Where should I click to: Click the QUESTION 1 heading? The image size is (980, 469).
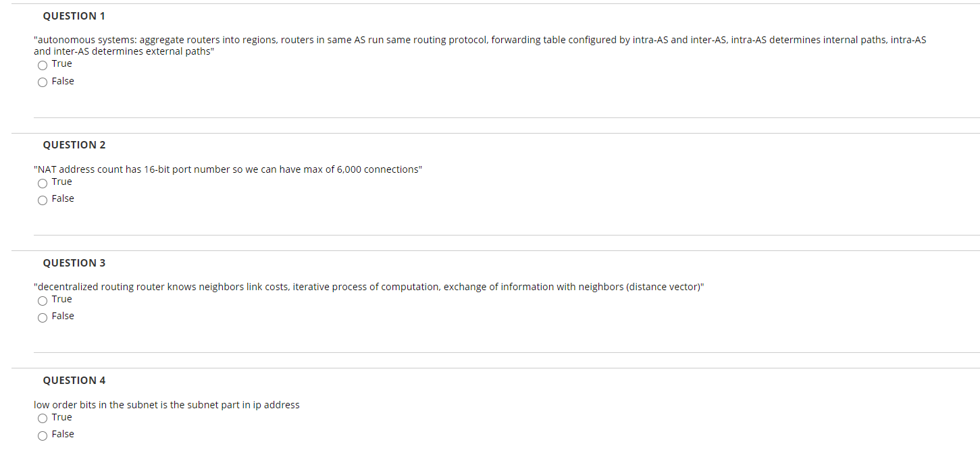[x=74, y=16]
